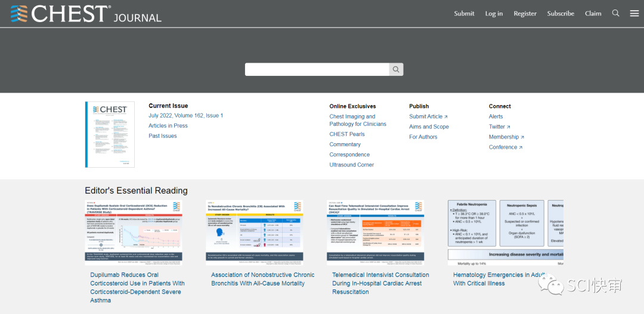Click the search box magnifier button
Image resolution: width=644 pixels, height=314 pixels.
point(396,69)
